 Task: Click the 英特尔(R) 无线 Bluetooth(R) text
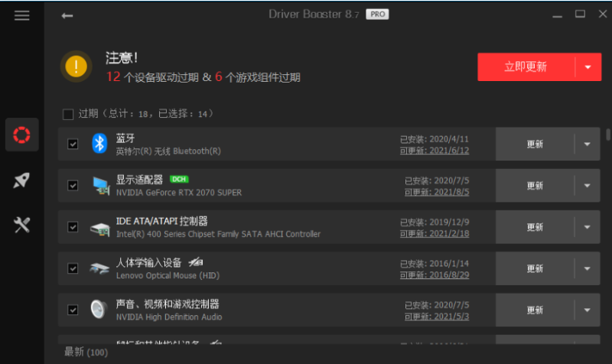point(168,151)
